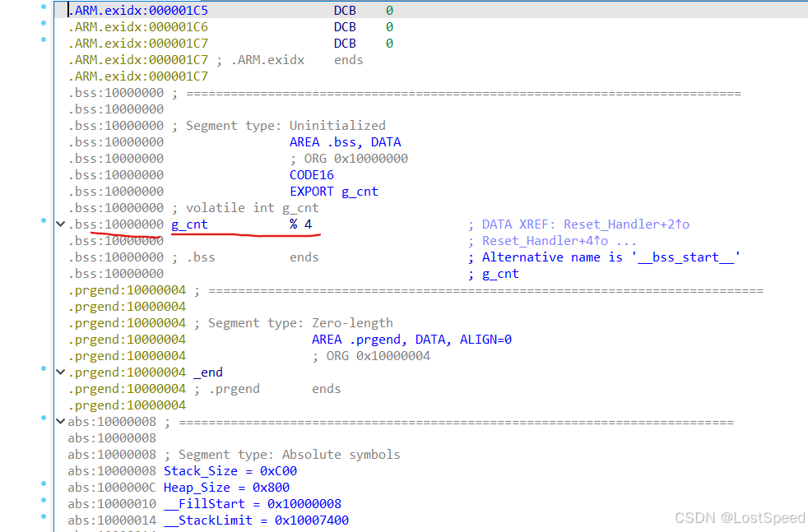Click the breakpoint dot beside __StackLimit line

coord(44,516)
